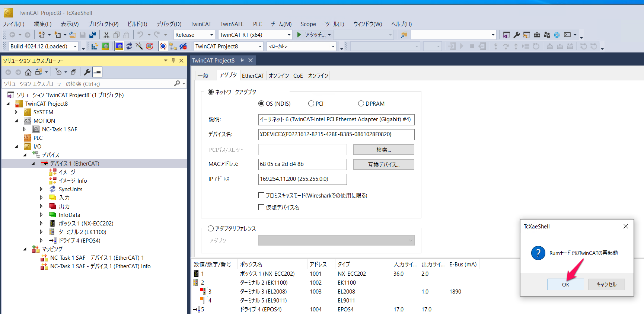Collapse the MOTION tree node
Viewport: 644px width, 314px height.
point(16,121)
